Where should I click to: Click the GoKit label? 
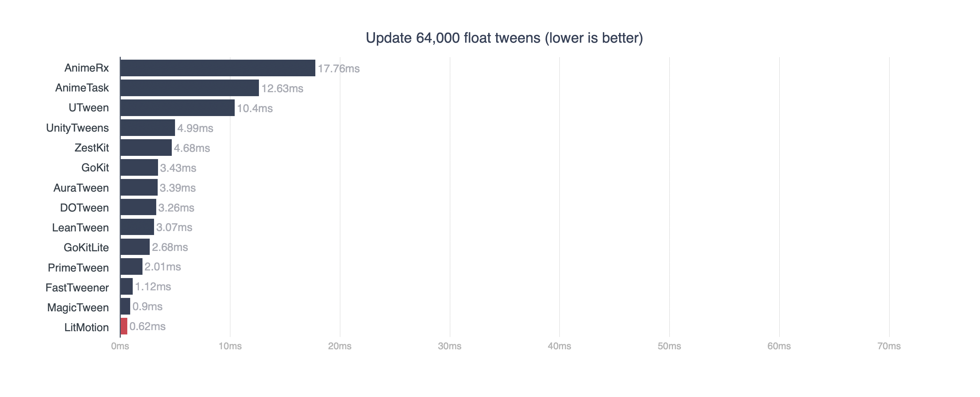tap(95, 168)
